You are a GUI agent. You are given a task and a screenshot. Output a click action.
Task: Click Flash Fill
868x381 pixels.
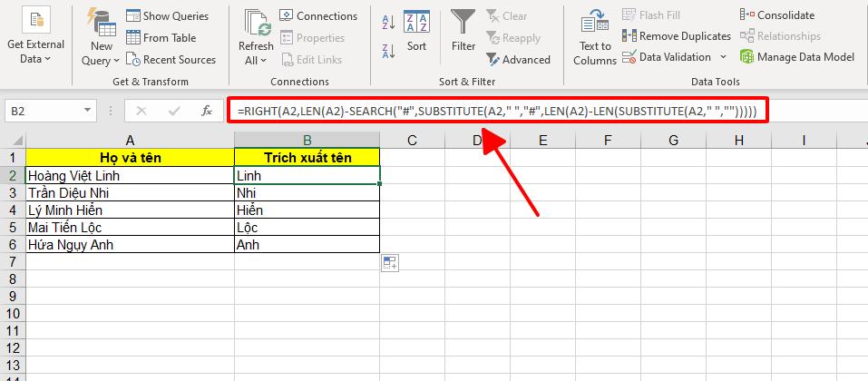tap(651, 15)
